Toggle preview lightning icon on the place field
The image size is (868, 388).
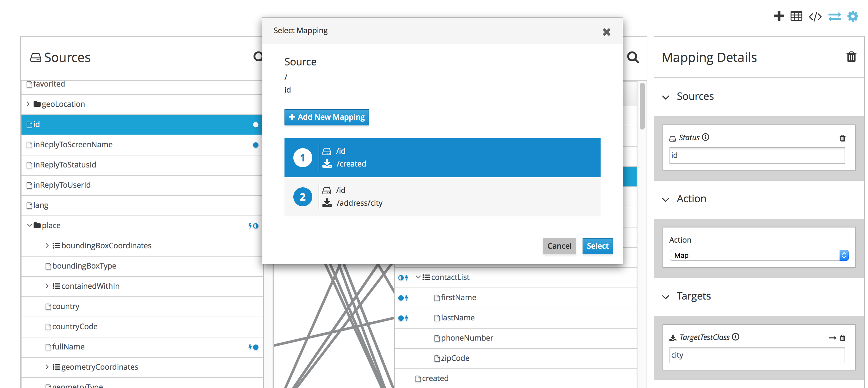click(x=251, y=226)
